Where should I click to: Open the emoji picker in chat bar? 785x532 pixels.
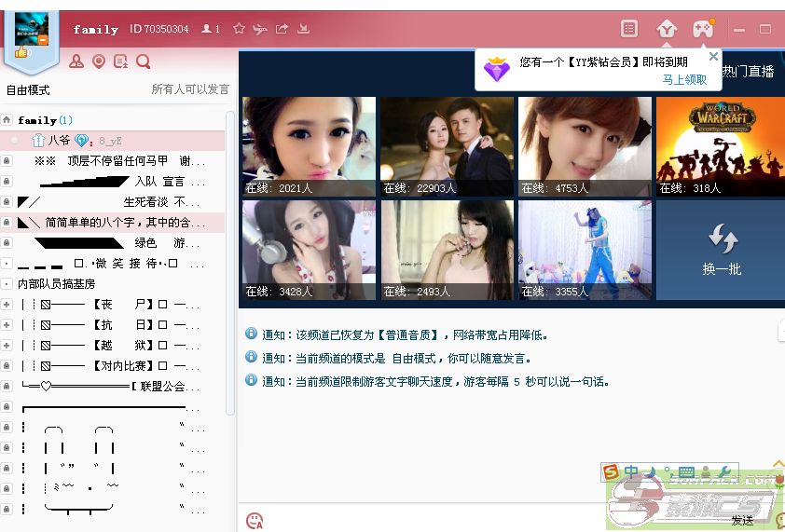tap(254, 521)
